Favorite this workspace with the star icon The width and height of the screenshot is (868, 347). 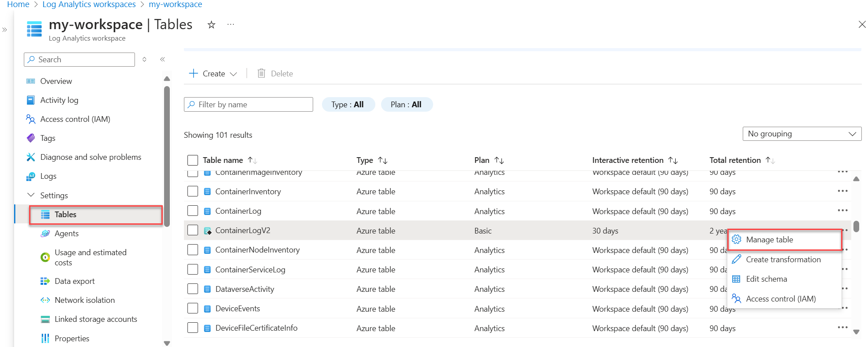pos(211,25)
